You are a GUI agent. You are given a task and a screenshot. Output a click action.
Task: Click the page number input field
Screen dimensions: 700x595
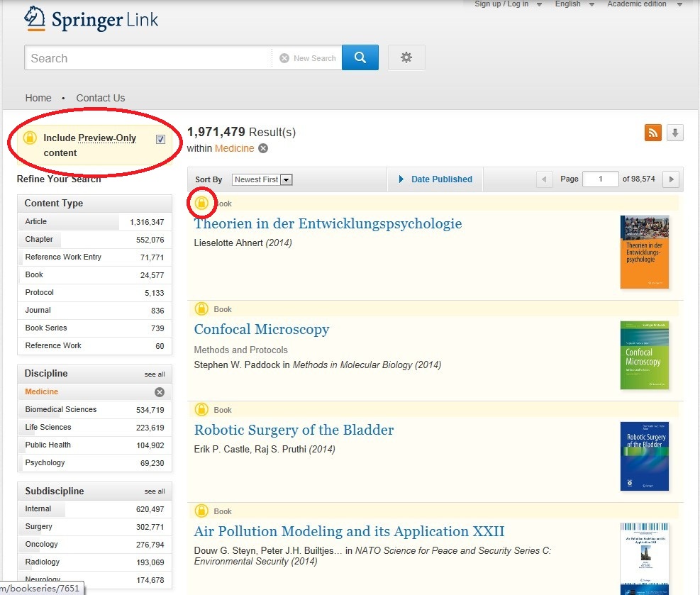600,179
